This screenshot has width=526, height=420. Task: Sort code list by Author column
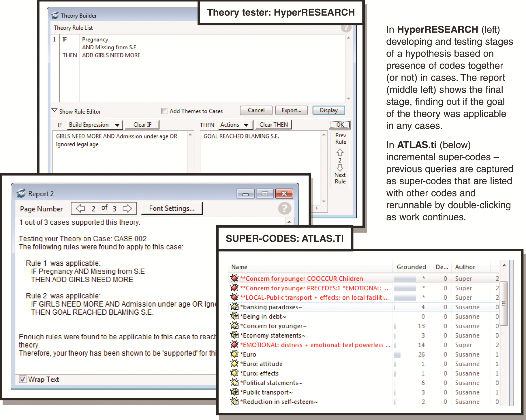(x=471, y=267)
